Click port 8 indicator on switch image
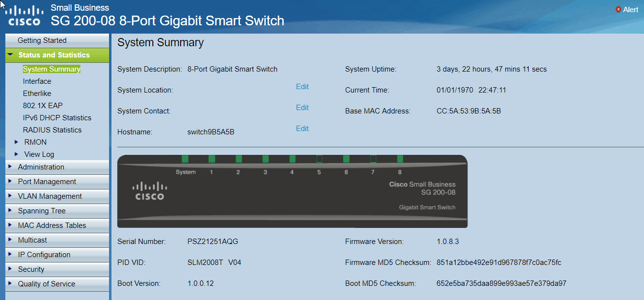This screenshot has width=644, height=300. tap(400, 159)
